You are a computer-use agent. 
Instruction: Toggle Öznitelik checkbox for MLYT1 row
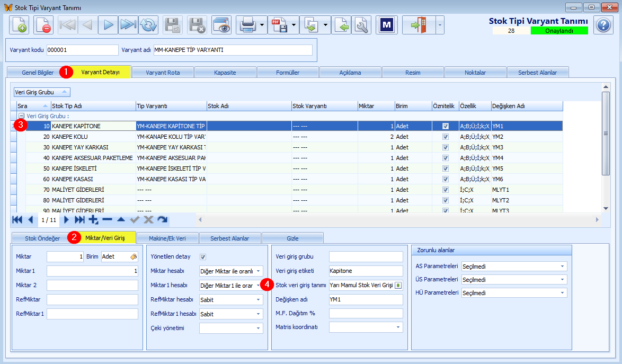point(446,190)
